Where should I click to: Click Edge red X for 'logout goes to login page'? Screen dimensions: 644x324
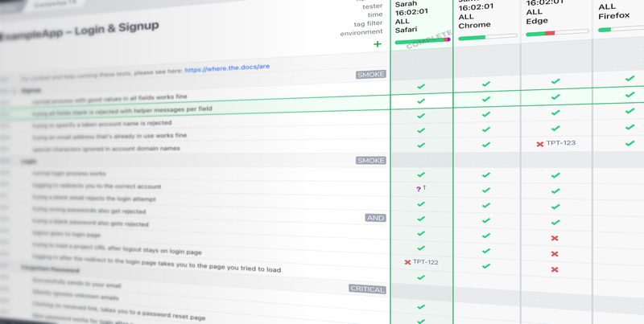click(x=555, y=254)
